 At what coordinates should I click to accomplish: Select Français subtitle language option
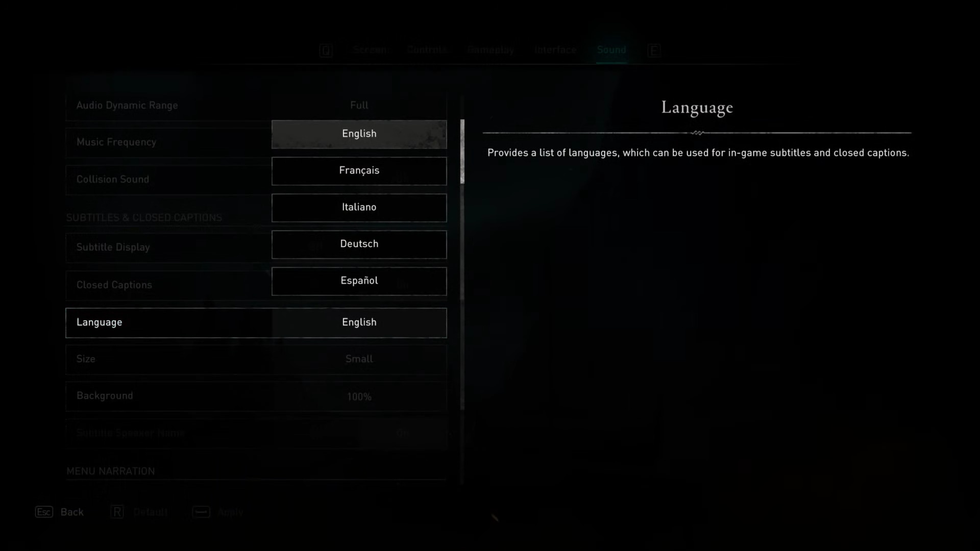359,170
